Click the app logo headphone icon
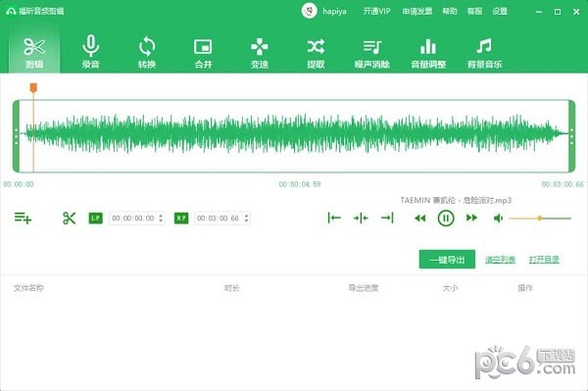The height and width of the screenshot is (391, 588). [x=11, y=11]
